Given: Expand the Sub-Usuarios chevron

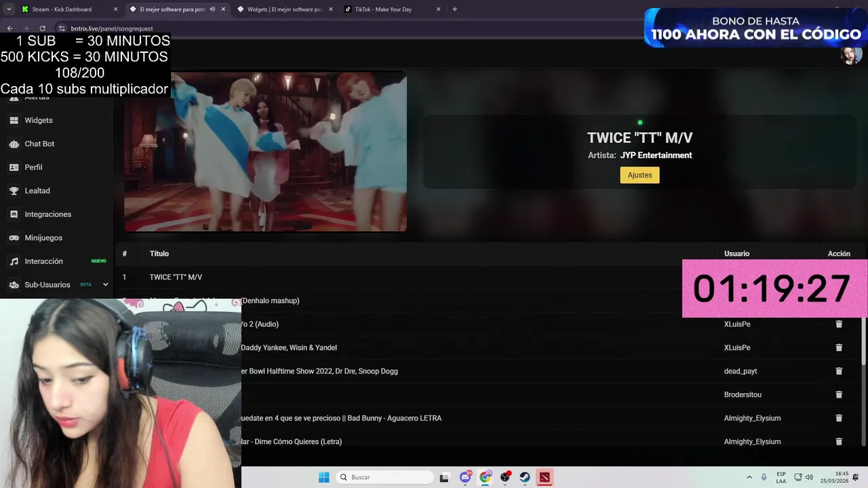Looking at the screenshot, I should point(105,285).
